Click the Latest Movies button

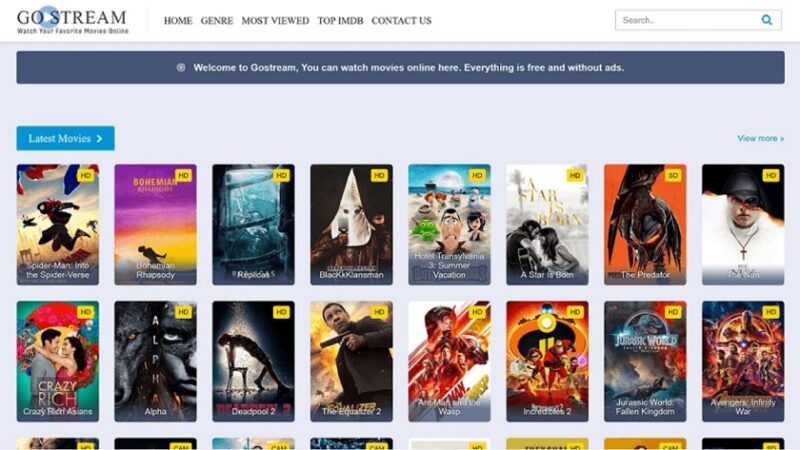pos(65,138)
